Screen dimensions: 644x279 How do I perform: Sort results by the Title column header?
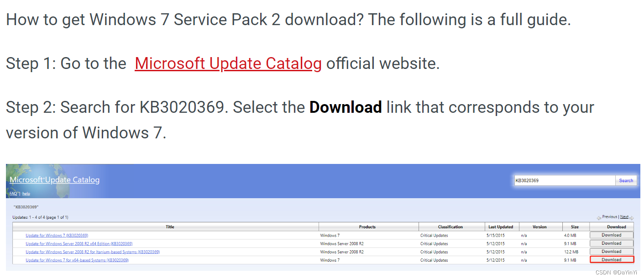[169, 226]
